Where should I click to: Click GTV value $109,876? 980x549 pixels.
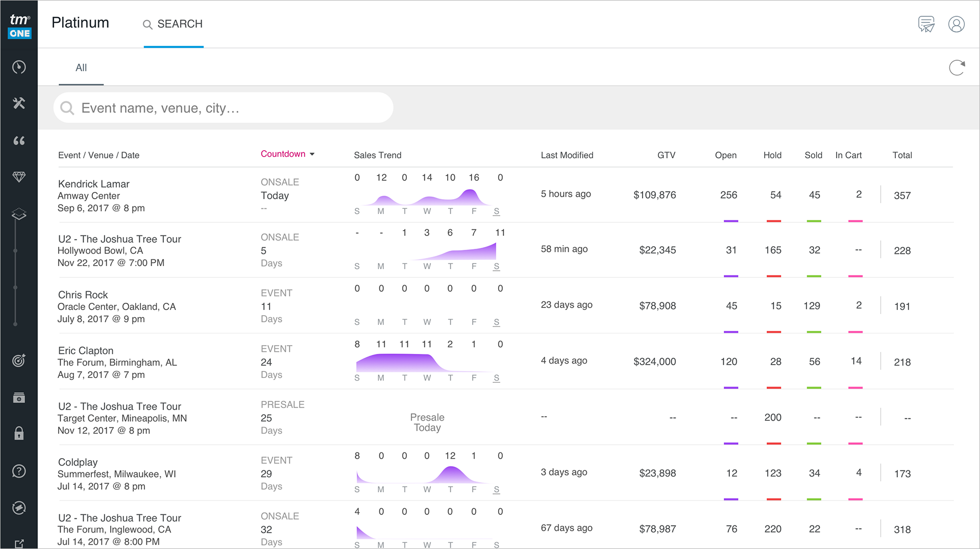tap(654, 195)
